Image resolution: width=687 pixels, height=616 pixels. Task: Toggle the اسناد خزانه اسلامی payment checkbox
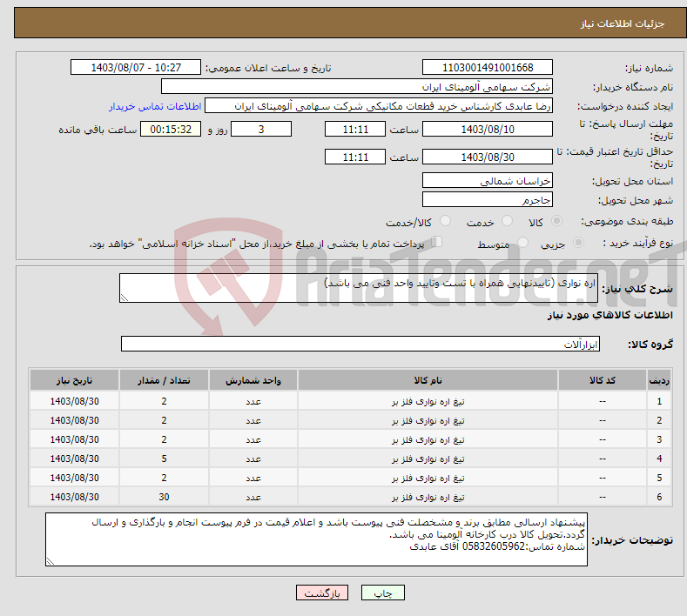[437, 242]
